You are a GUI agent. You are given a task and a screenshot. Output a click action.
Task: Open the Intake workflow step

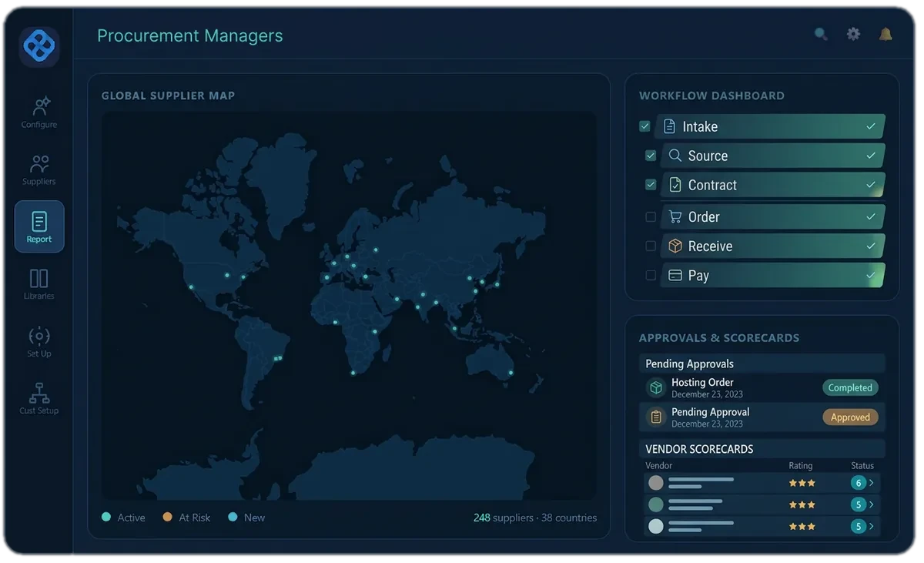[771, 126]
